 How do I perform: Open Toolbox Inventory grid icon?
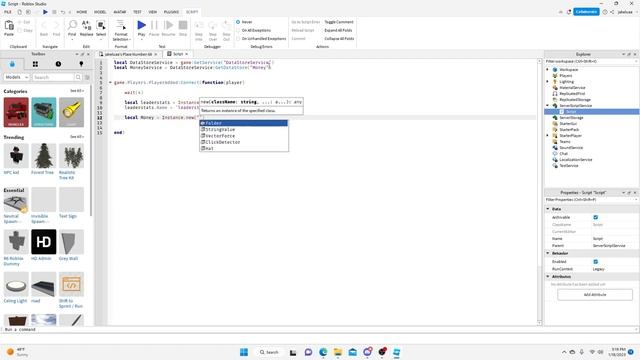35,64
